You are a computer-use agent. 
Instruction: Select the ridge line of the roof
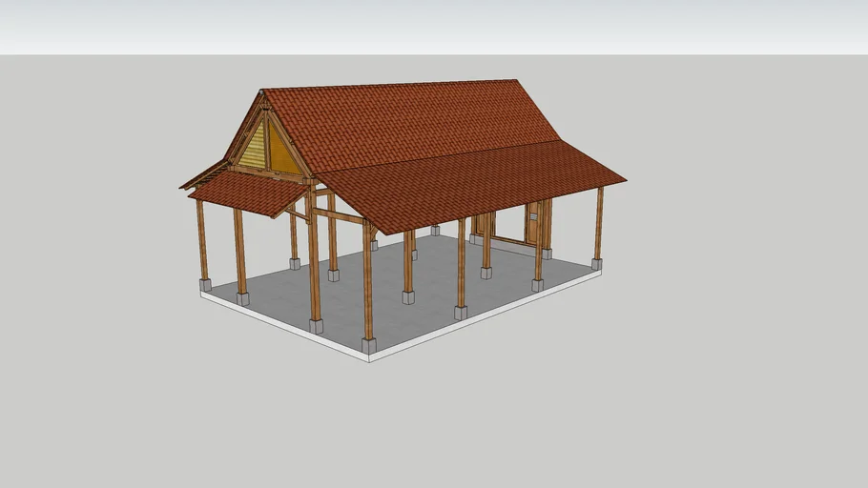(x=391, y=85)
